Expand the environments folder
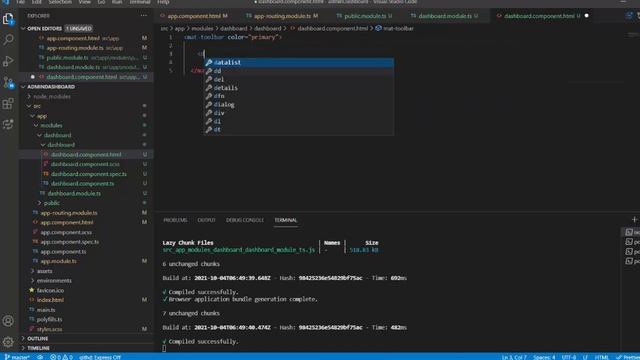640x360 pixels. coord(54,281)
